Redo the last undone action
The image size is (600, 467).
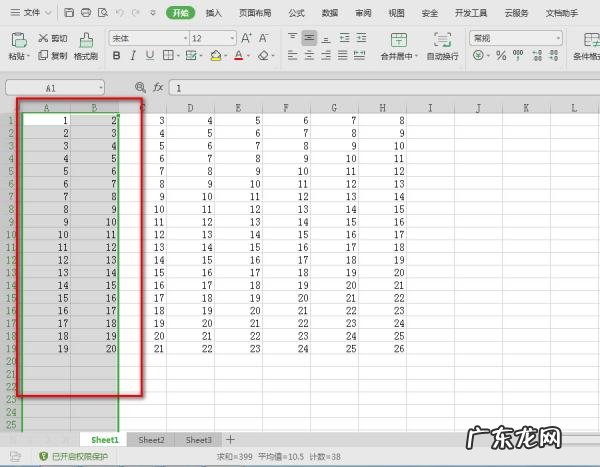point(135,13)
